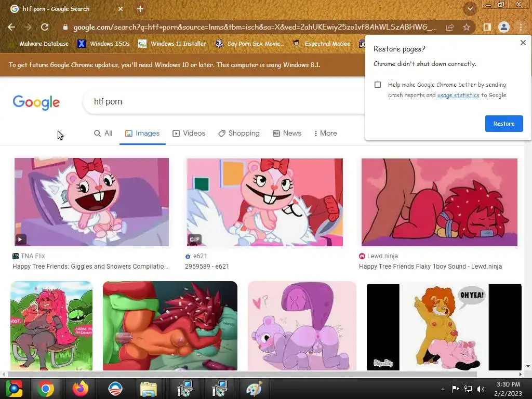This screenshot has width=532, height=399.
Task: Close the Restore pages popup
Action: (523, 43)
